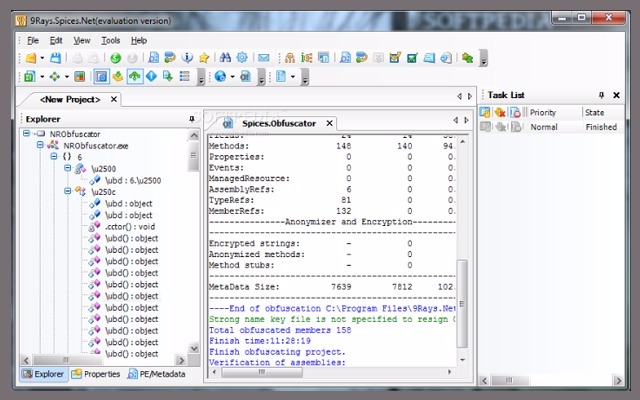
Task: Collapse the {} 6 namespace node
Action: [x=53, y=156]
